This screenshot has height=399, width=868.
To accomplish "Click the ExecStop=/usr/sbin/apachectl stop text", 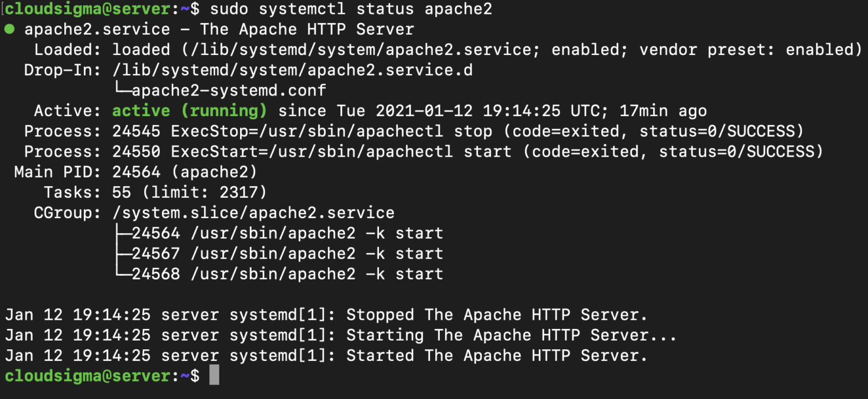I will pos(332,131).
